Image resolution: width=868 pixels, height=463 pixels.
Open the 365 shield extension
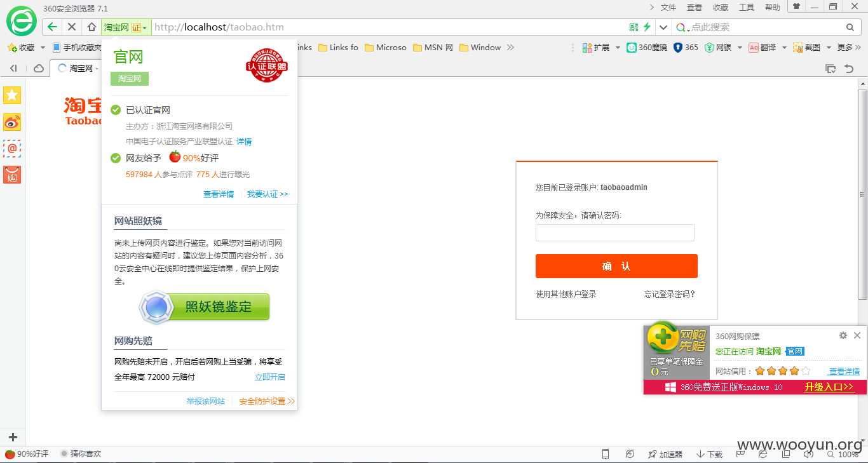(686, 48)
